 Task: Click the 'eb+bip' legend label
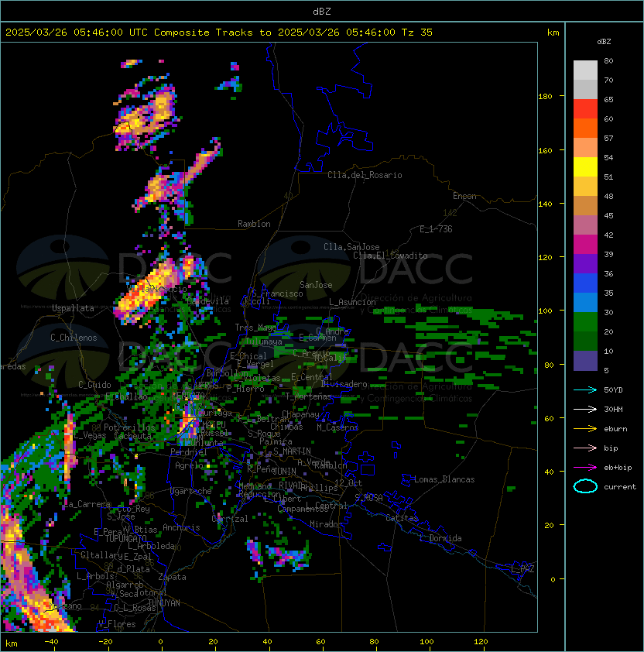pos(618,468)
